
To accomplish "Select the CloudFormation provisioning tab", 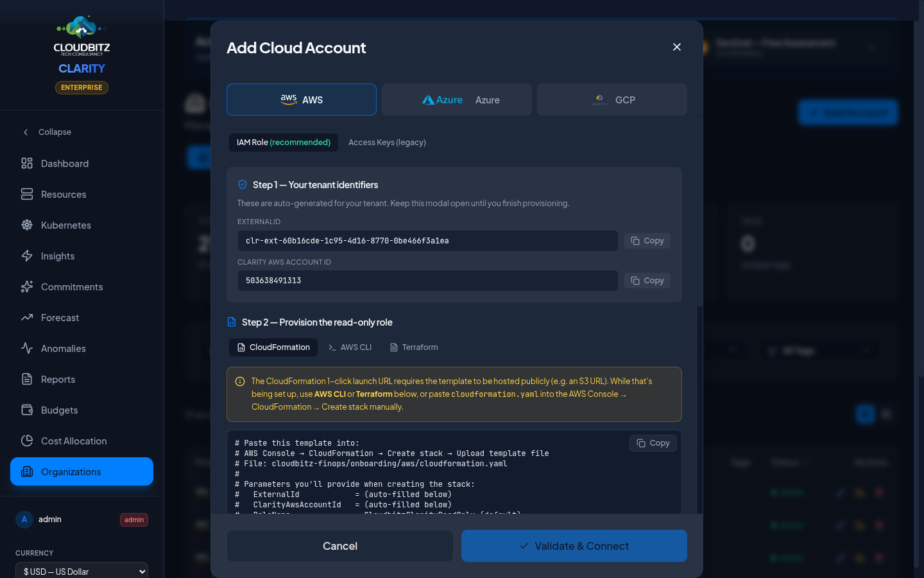I will (x=273, y=347).
